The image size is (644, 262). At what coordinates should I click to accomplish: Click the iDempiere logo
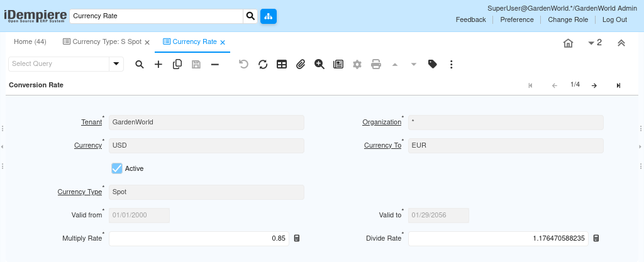click(35, 16)
